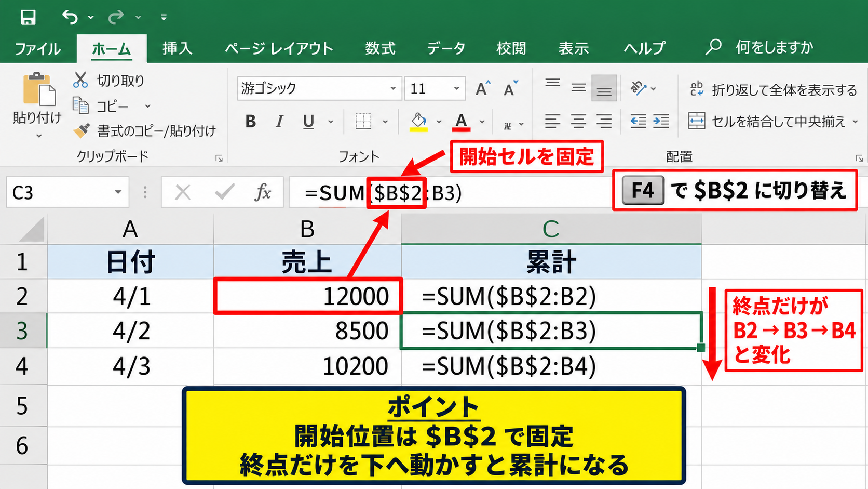The height and width of the screenshot is (489, 868).
Task: Click the increase indent icon
Action: point(661,122)
